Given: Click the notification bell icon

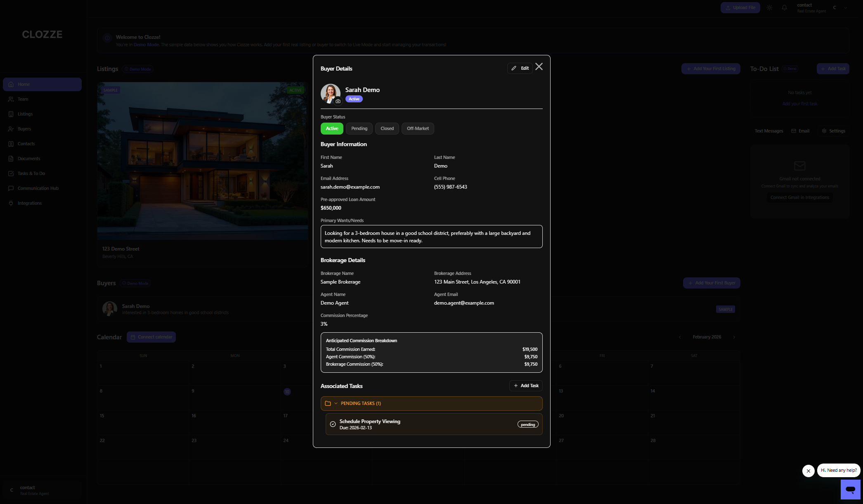Looking at the screenshot, I should point(784,7).
